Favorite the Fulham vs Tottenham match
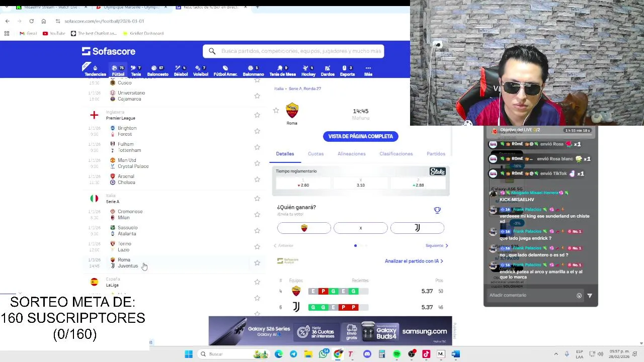Screen dimensions: 644x362 click(x=257, y=147)
